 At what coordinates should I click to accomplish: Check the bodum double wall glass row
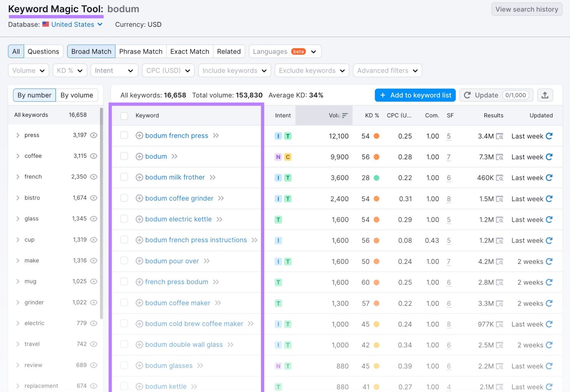click(x=124, y=344)
